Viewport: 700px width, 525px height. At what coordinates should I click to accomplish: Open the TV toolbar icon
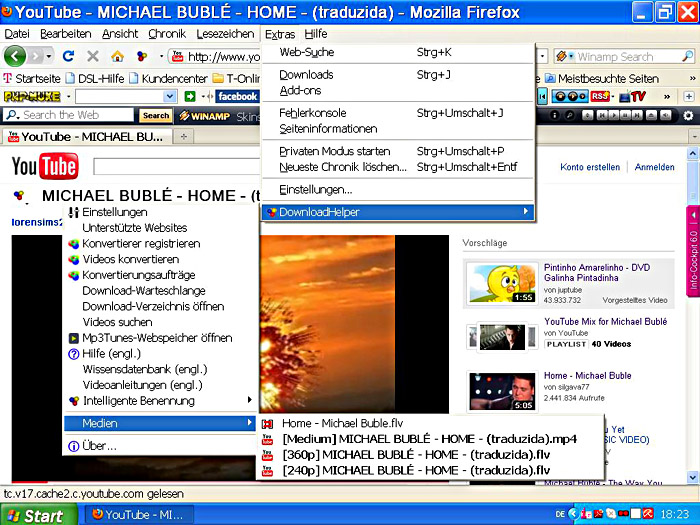coord(633,96)
